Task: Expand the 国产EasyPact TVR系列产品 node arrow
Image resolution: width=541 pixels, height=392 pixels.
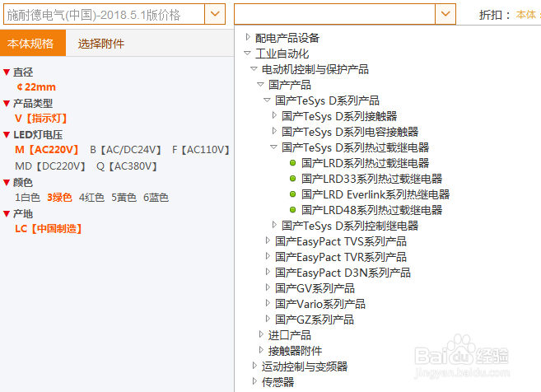Action: (x=268, y=256)
